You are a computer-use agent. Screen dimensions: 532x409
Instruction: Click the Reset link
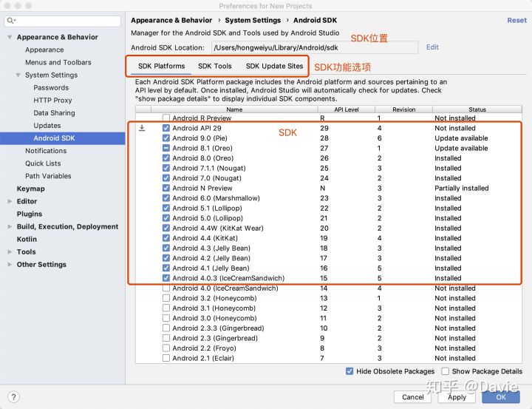516,20
